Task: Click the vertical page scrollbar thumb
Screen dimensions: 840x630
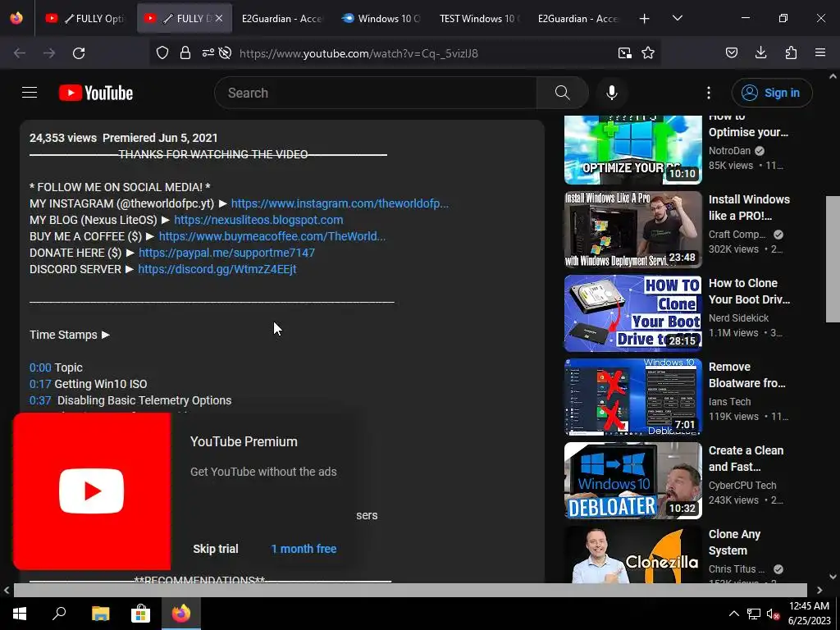Action: (x=833, y=259)
